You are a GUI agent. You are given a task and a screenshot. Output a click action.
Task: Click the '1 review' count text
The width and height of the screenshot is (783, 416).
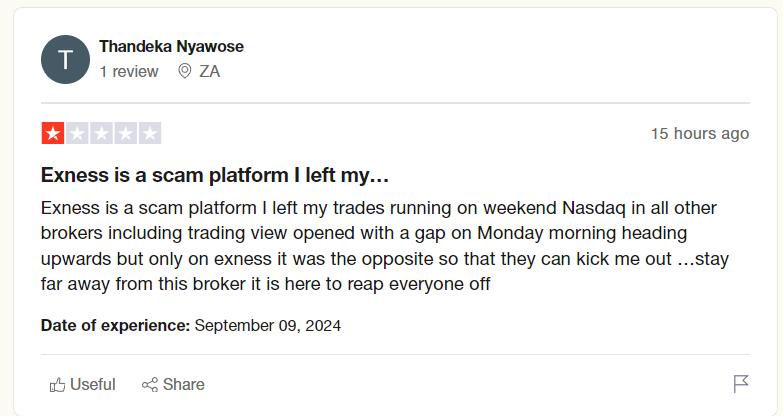tap(129, 71)
